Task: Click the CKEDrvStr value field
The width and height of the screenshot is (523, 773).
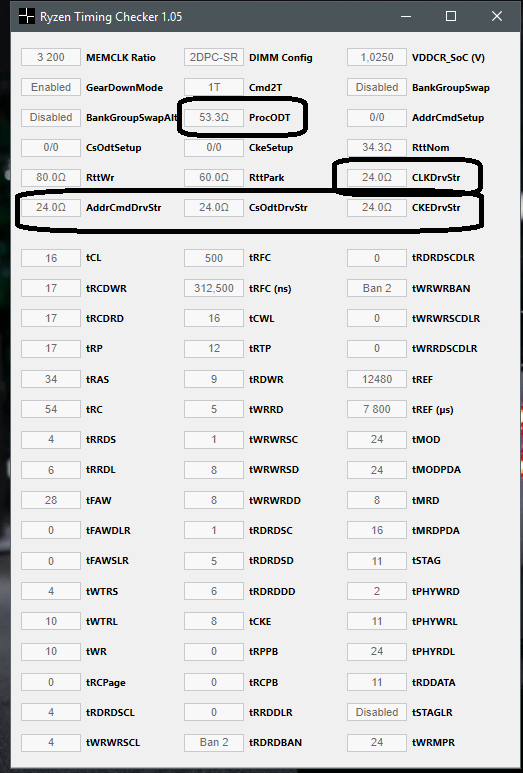Action: [x=377, y=208]
